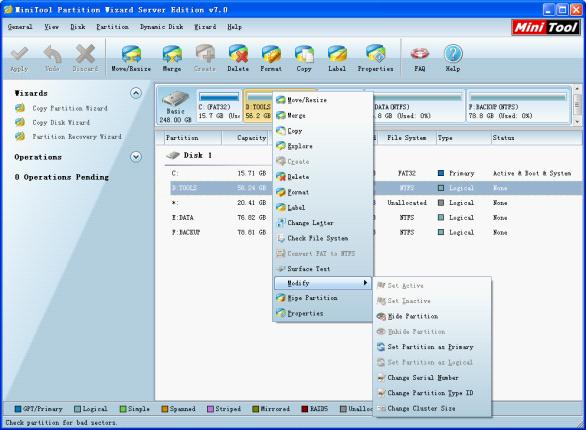Choose Move/Resize in context menu
The height and width of the screenshot is (430, 586).
[323, 100]
